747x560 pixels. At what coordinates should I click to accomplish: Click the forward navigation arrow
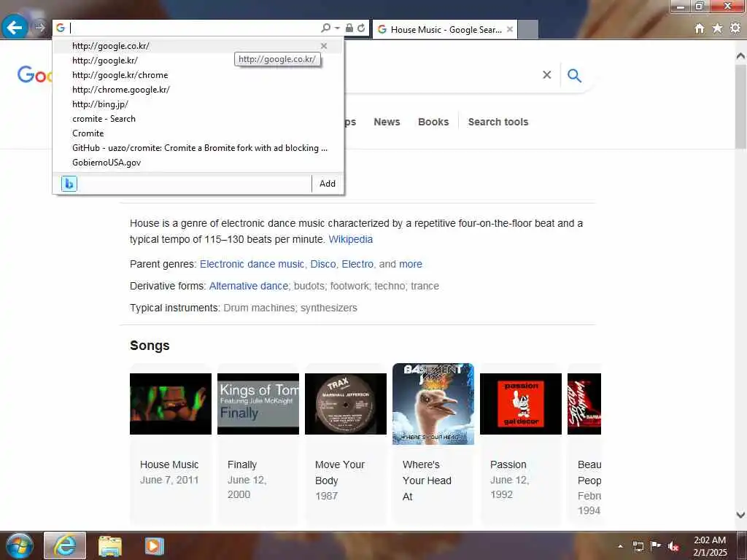tap(40, 28)
